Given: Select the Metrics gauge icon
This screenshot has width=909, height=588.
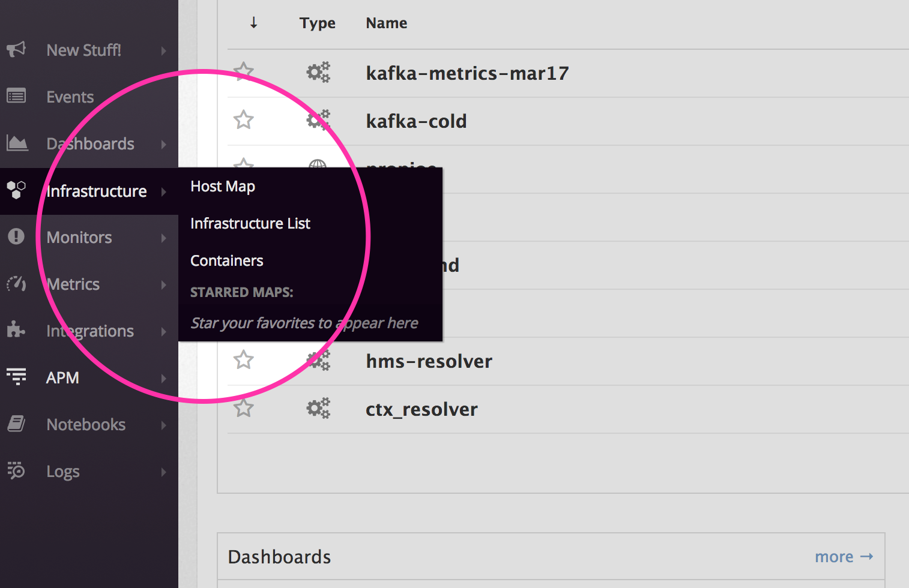Looking at the screenshot, I should pyautogui.click(x=16, y=284).
